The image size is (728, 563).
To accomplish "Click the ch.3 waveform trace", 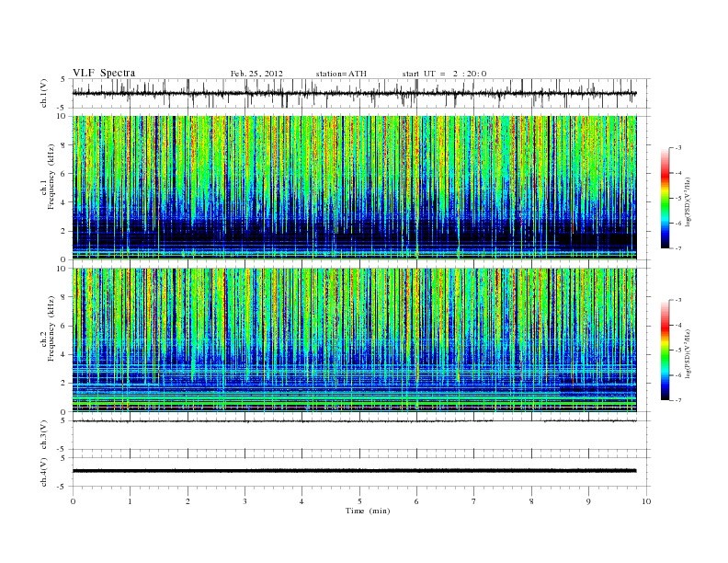I will [354, 420].
